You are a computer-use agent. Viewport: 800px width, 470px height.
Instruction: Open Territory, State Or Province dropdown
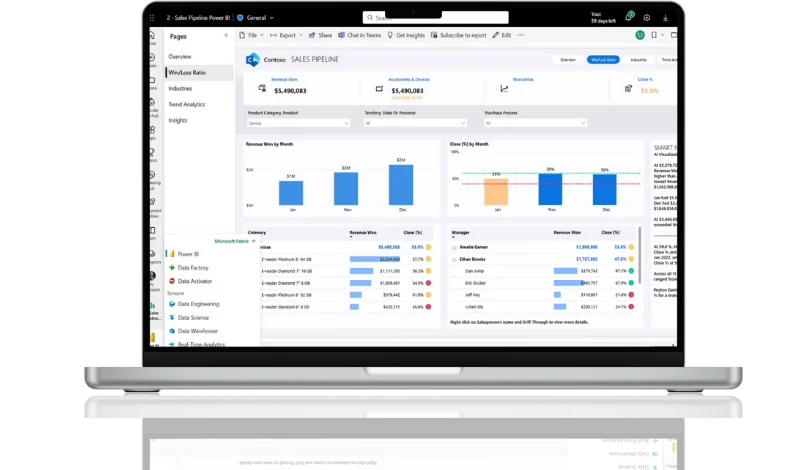415,123
